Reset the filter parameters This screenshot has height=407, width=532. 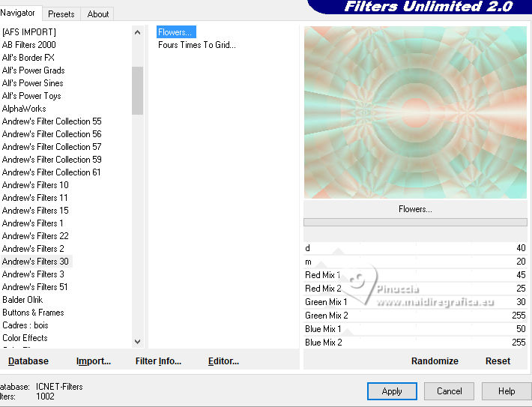[498, 361]
